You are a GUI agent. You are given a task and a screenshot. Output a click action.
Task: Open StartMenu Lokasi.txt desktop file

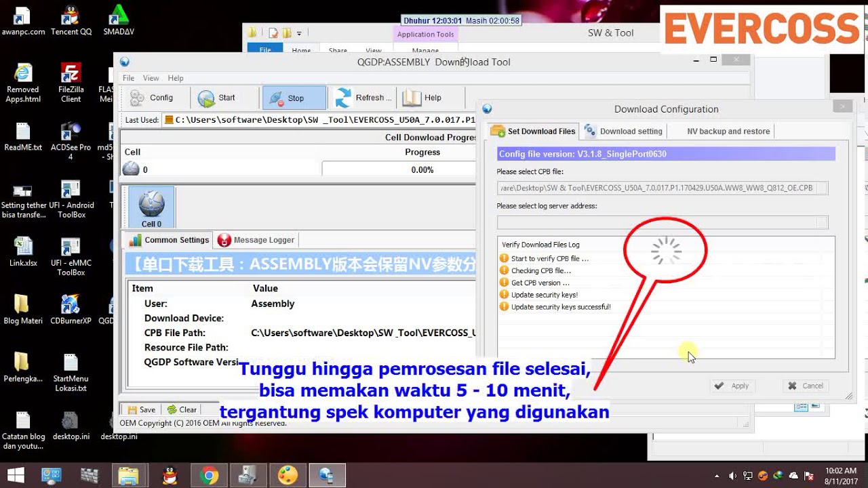coord(71,372)
